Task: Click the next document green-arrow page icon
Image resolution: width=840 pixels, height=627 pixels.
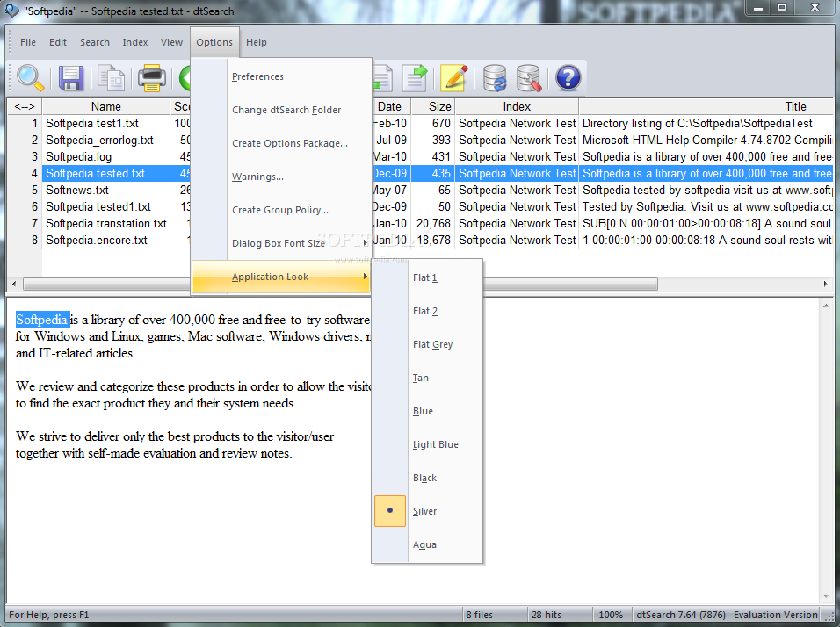Action: [x=415, y=78]
